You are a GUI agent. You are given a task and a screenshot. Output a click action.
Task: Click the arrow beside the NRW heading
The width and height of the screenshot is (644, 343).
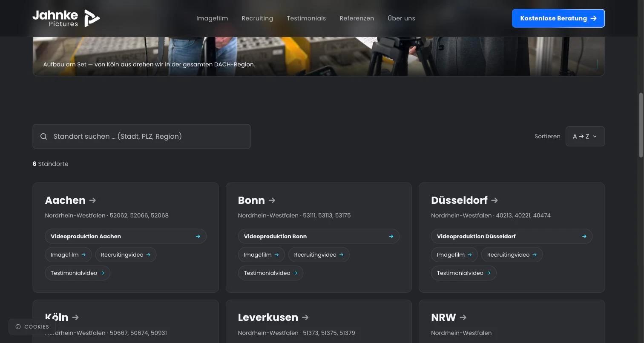(x=463, y=317)
